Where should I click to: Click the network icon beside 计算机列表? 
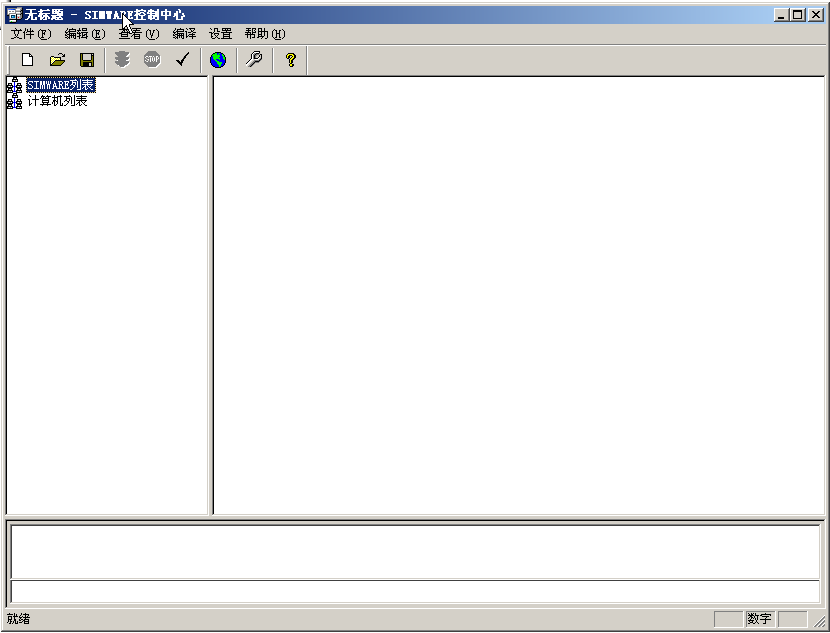click(x=14, y=101)
